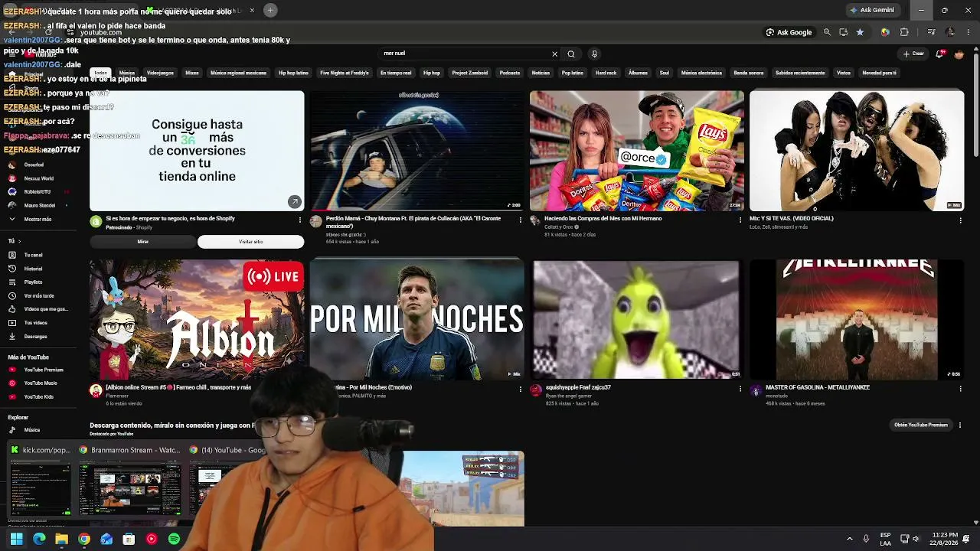Select the Todos filter chip
Viewport: 980px width, 551px height.
click(100, 73)
